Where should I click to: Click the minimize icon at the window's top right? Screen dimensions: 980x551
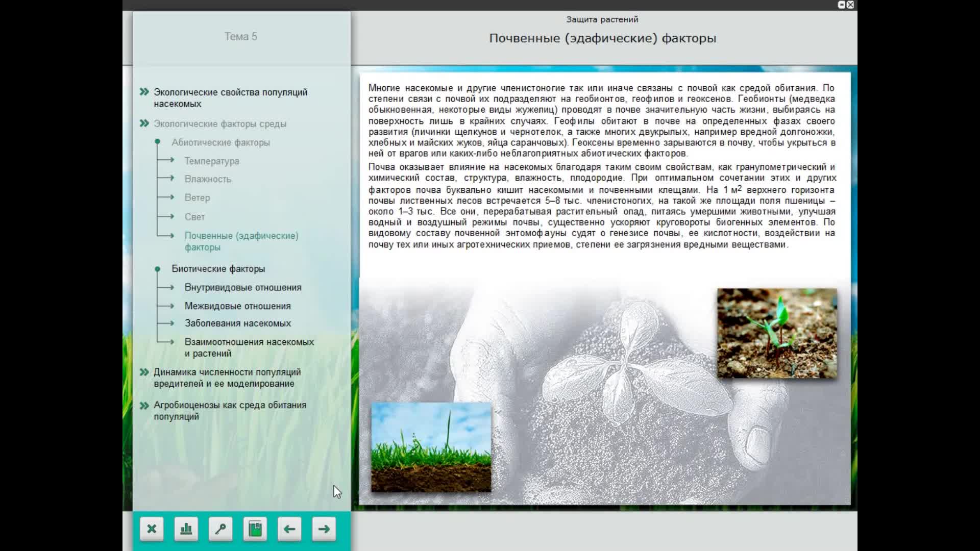[842, 5]
